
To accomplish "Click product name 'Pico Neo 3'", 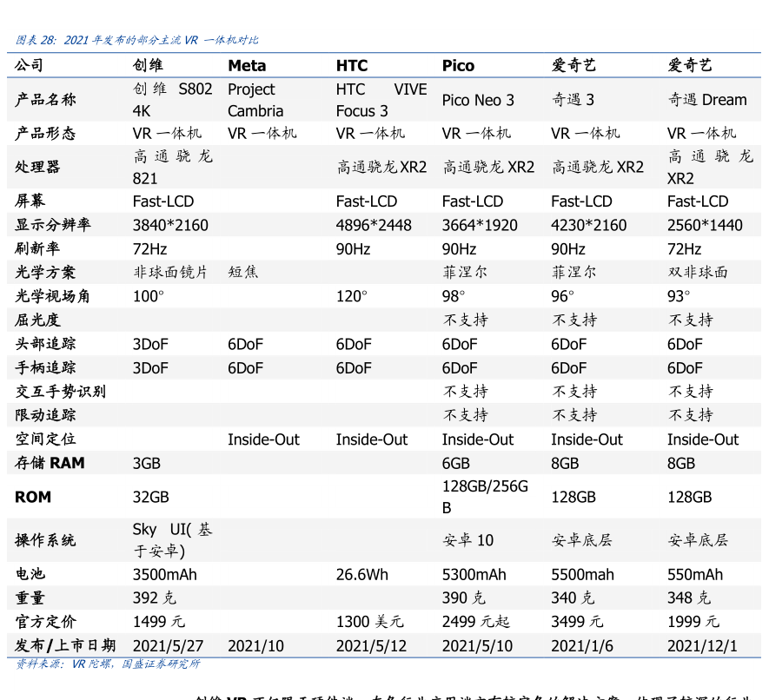I will pyautogui.click(x=478, y=101).
